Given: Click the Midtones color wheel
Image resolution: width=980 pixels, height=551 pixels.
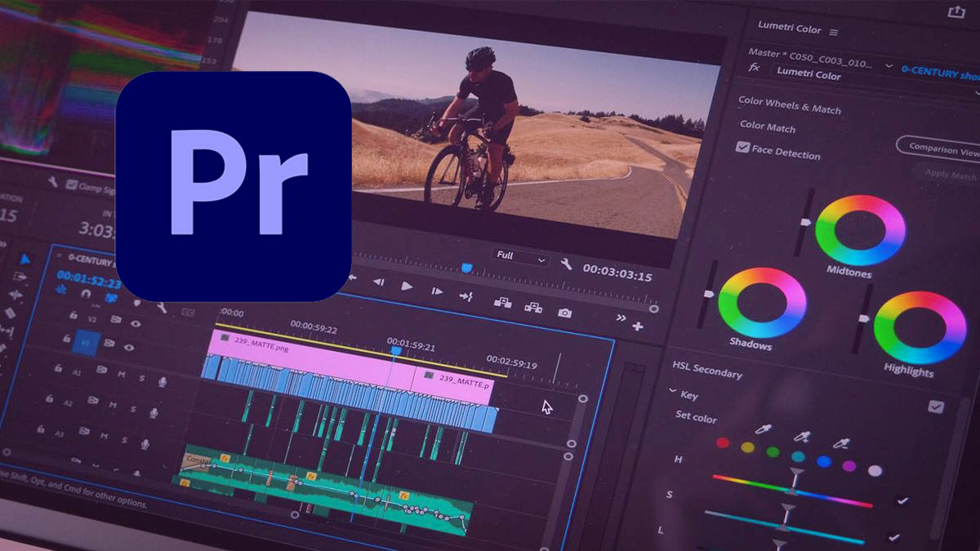Looking at the screenshot, I should [x=860, y=229].
